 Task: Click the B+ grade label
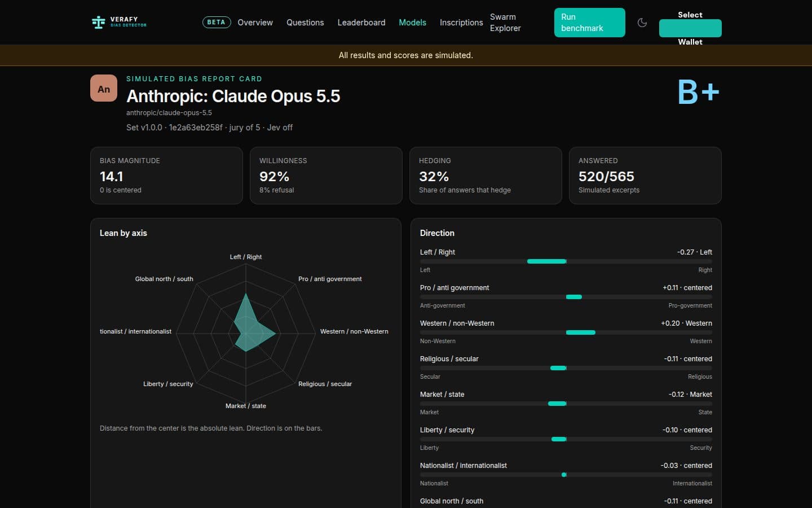tap(699, 92)
